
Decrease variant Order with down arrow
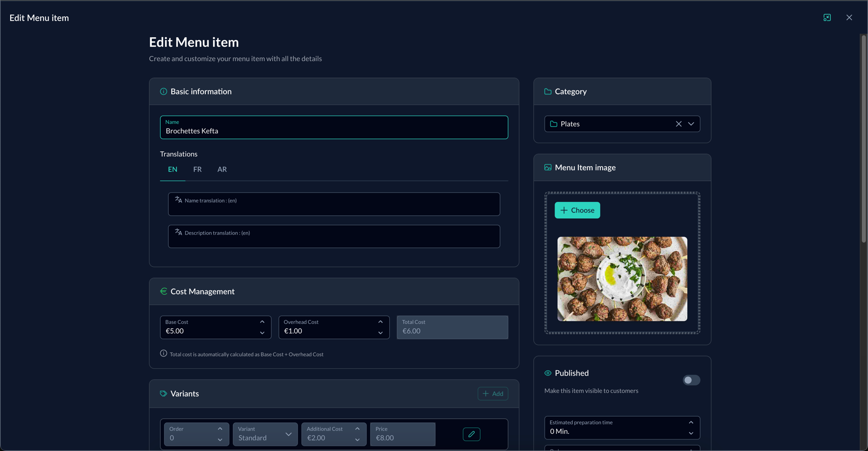(220, 440)
